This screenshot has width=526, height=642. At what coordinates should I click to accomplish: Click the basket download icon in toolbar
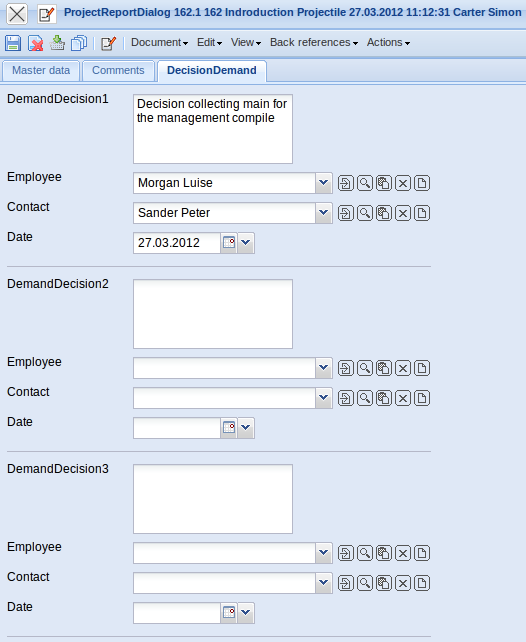(57, 43)
